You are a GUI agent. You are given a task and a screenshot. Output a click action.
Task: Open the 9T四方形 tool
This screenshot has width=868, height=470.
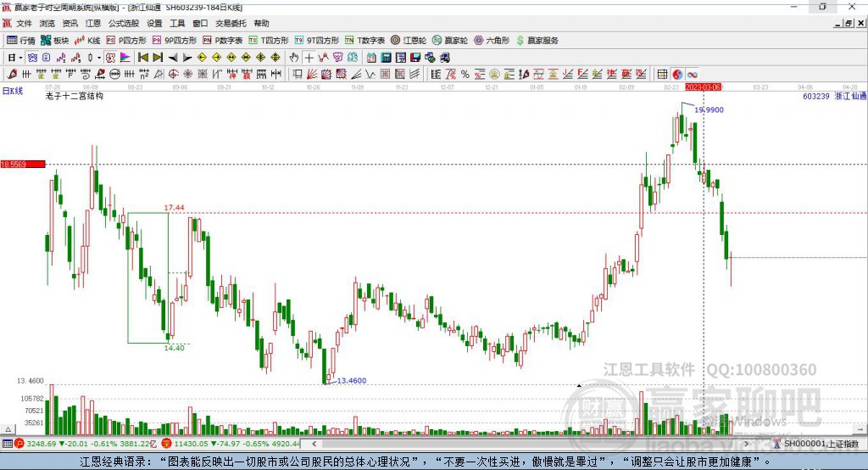click(317, 41)
